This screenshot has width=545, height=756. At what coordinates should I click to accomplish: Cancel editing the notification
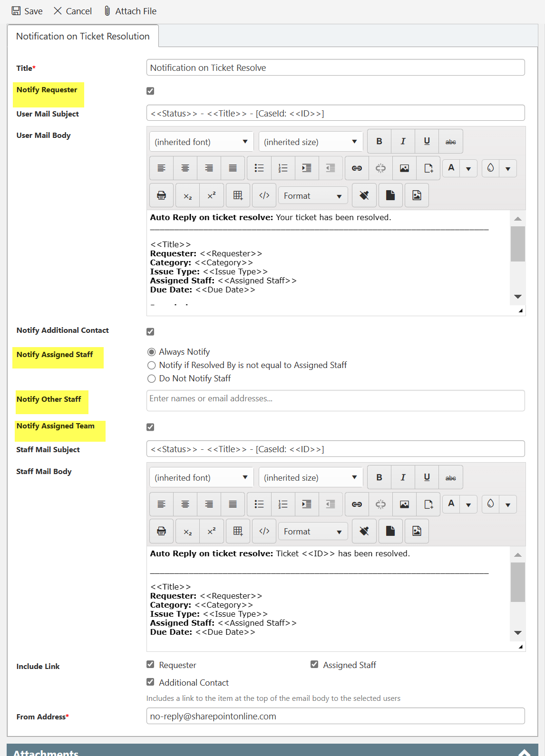tap(73, 11)
